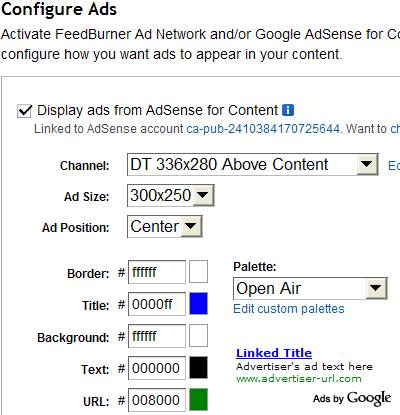Open the Ad Position Center dropdown
Viewport: 400px width, 415px height.
click(165, 227)
